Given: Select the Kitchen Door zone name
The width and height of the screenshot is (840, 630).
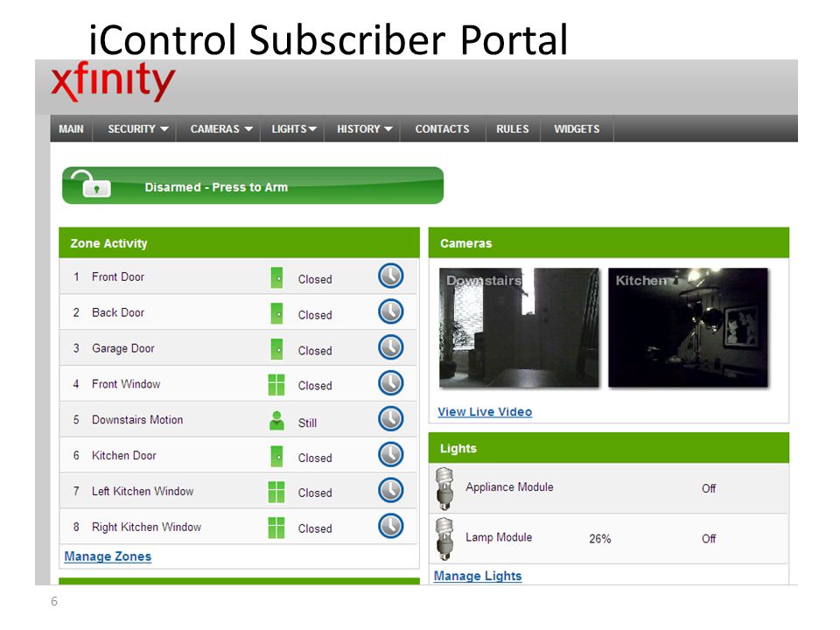Looking at the screenshot, I should click(123, 456).
